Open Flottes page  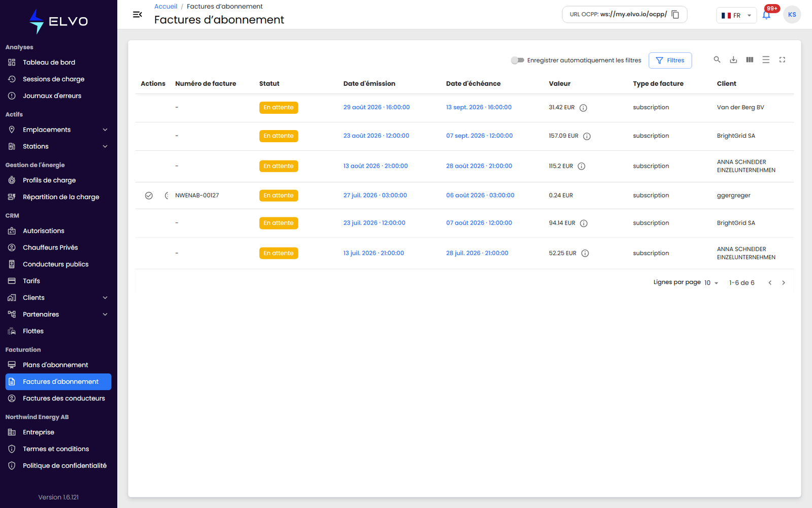point(58,331)
